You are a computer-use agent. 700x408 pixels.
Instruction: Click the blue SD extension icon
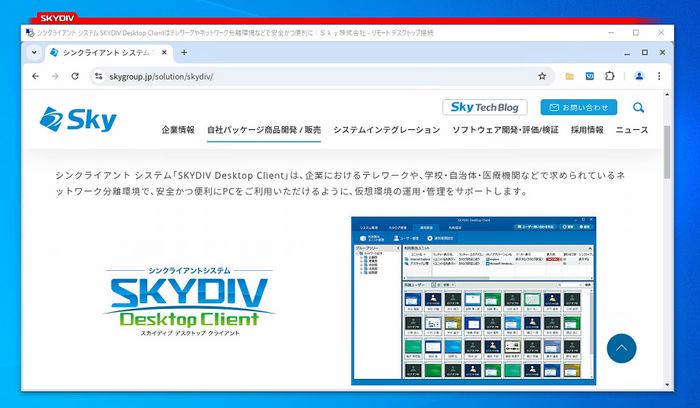click(590, 76)
